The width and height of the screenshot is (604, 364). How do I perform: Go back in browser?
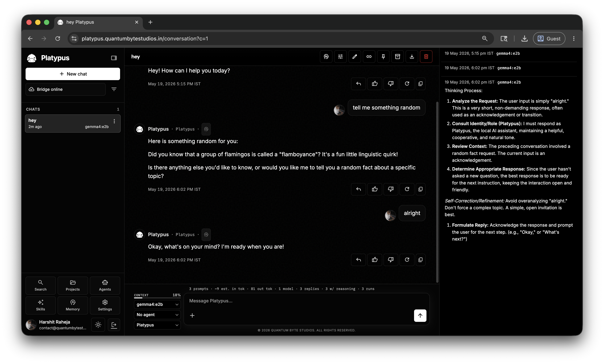coord(30,39)
